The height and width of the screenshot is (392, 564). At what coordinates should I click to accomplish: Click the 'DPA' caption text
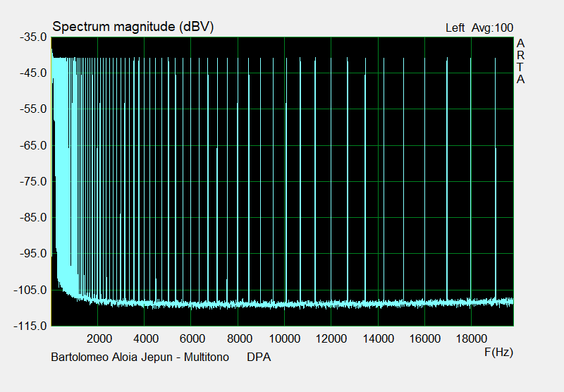click(x=259, y=357)
